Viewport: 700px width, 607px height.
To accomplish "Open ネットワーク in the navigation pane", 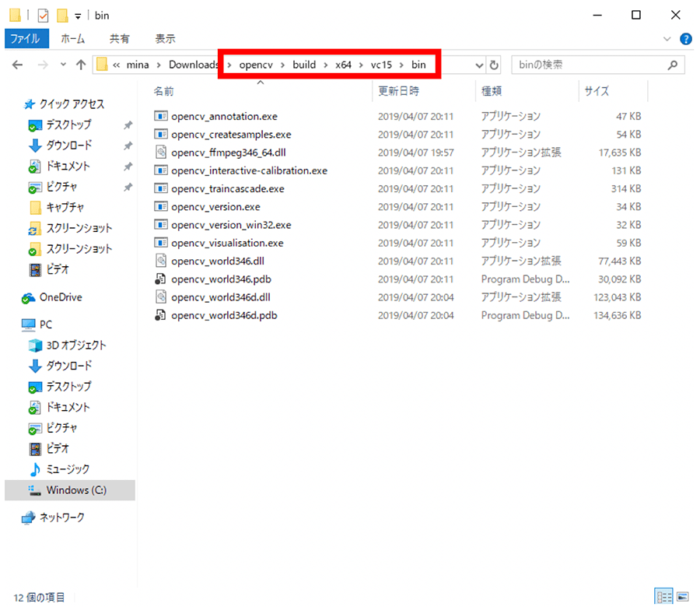I will click(x=53, y=518).
